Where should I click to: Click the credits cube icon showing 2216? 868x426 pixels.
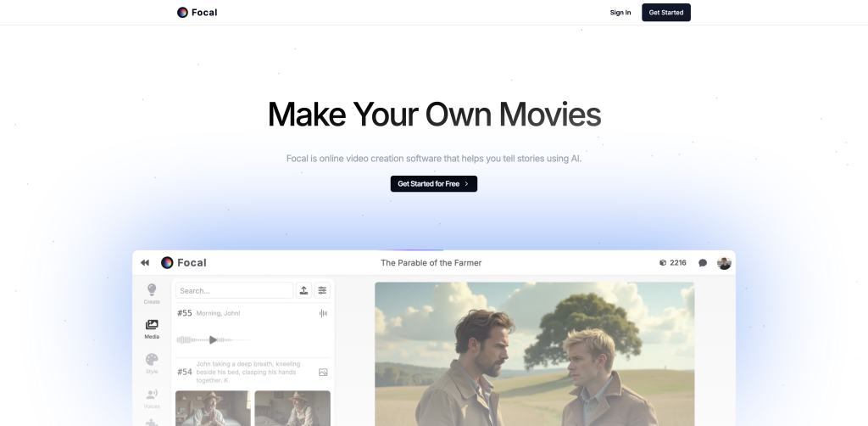[x=663, y=262]
